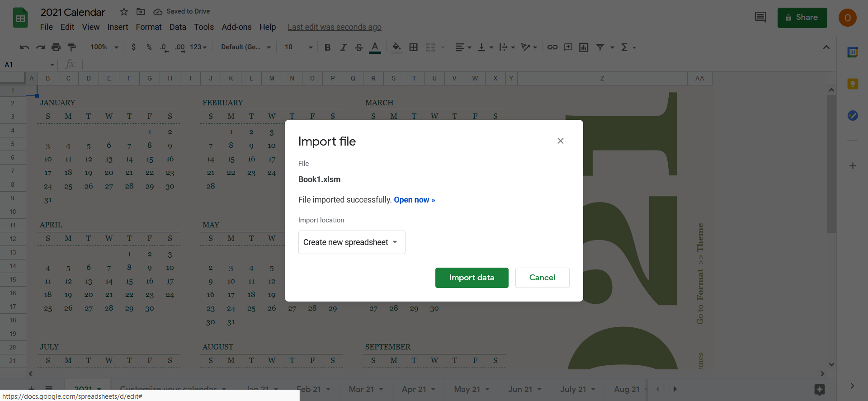Toggle italic formatting

pyautogui.click(x=343, y=47)
